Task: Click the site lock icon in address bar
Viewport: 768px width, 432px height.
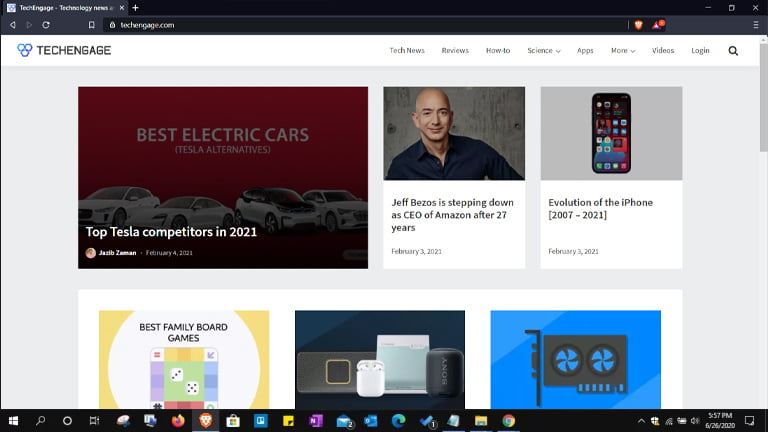Action: tap(112, 25)
